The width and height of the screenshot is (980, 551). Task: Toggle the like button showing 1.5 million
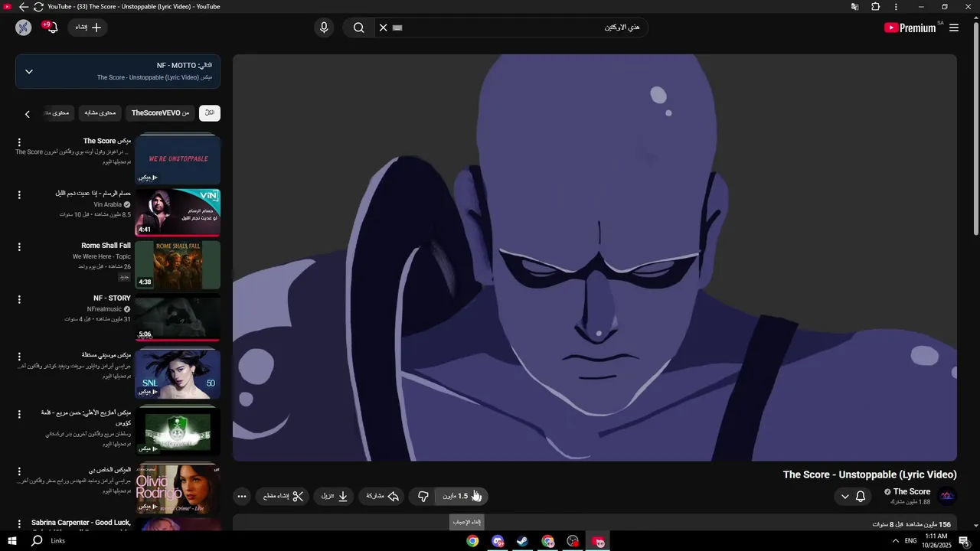coord(461,497)
